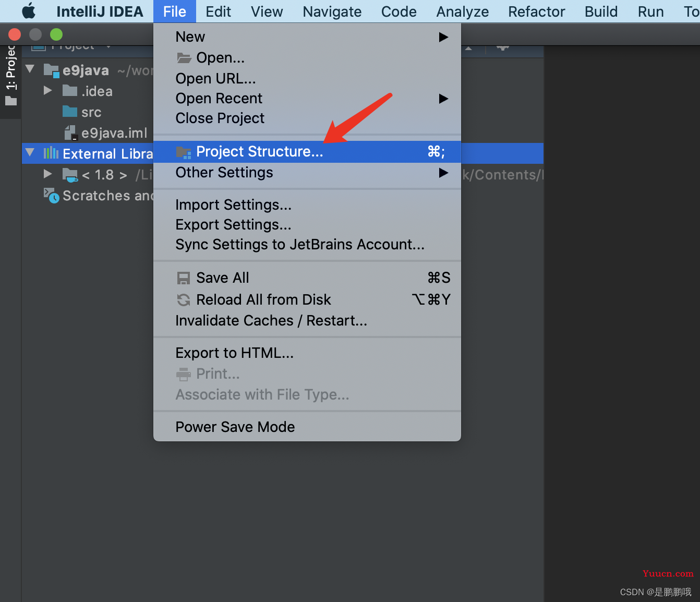This screenshot has width=700, height=602.
Task: Click the External Libraries bars icon
Action: click(51, 153)
